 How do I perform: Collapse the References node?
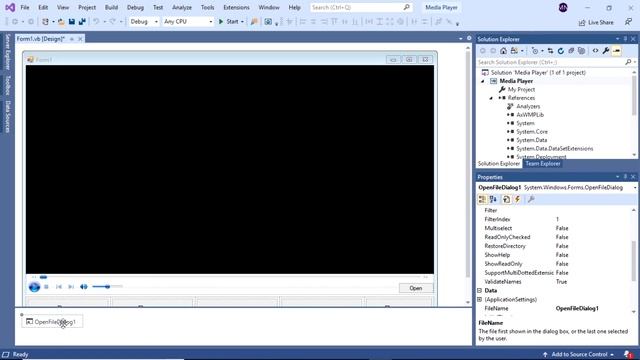pyautogui.click(x=491, y=98)
